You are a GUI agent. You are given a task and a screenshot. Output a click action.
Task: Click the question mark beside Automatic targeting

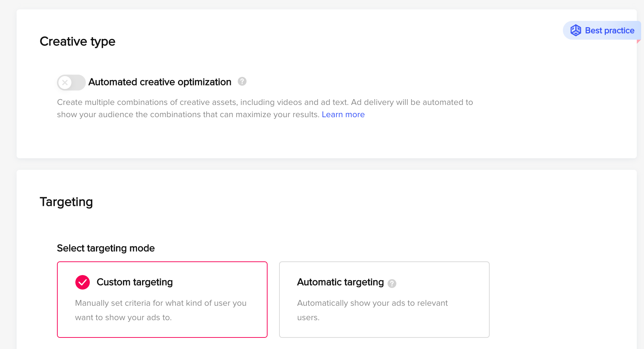coord(392,283)
